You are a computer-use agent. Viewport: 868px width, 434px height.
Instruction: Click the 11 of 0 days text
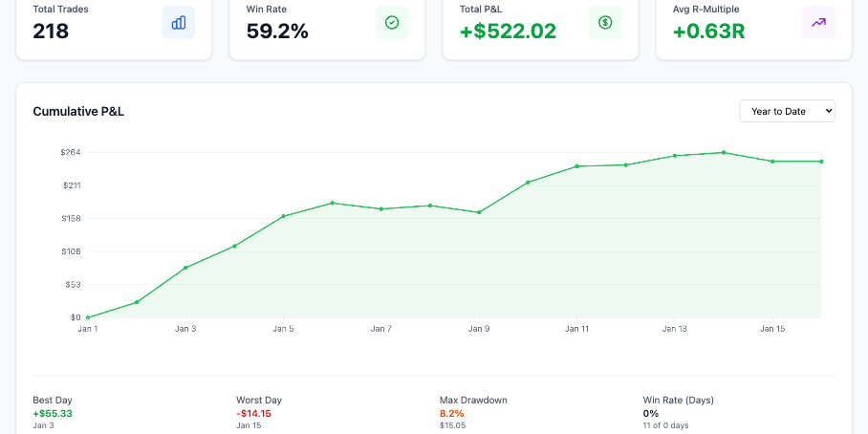point(666,425)
